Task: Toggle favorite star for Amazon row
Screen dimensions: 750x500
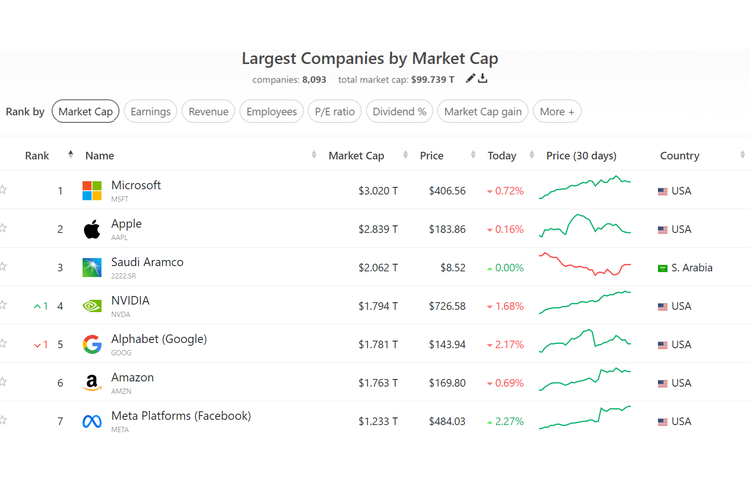Action: (x=4, y=382)
